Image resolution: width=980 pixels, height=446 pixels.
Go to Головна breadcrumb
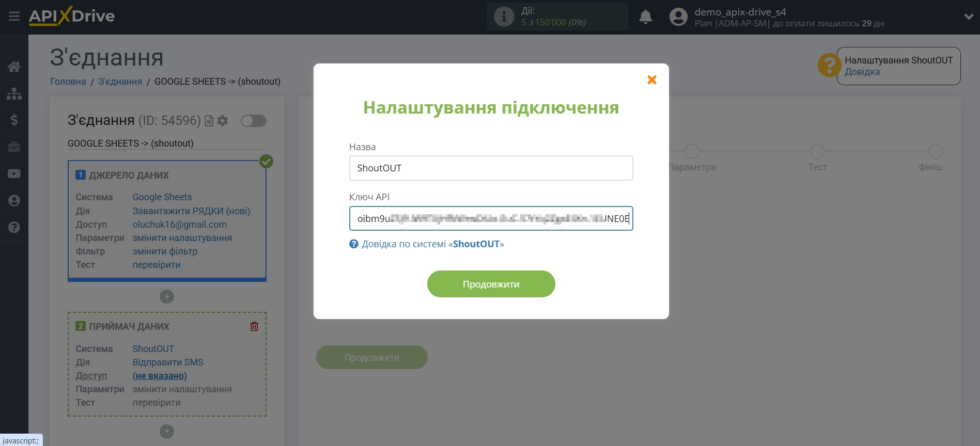click(x=68, y=82)
